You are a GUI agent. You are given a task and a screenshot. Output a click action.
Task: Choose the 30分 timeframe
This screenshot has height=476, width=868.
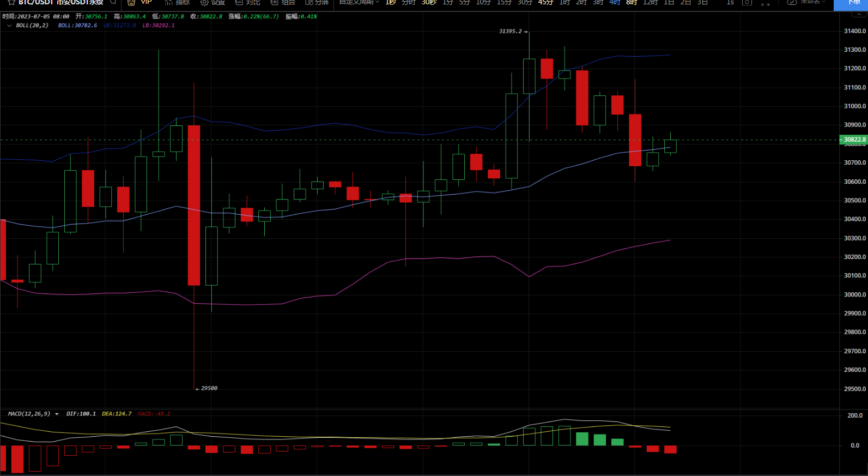(x=525, y=2)
